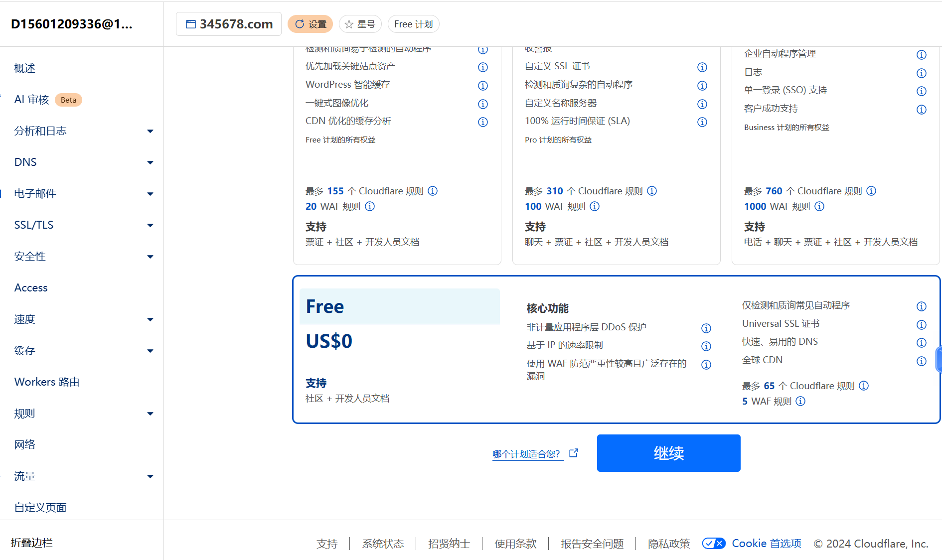Open 概述 in sidebar
Screen dimensions: 942x560
coord(25,68)
